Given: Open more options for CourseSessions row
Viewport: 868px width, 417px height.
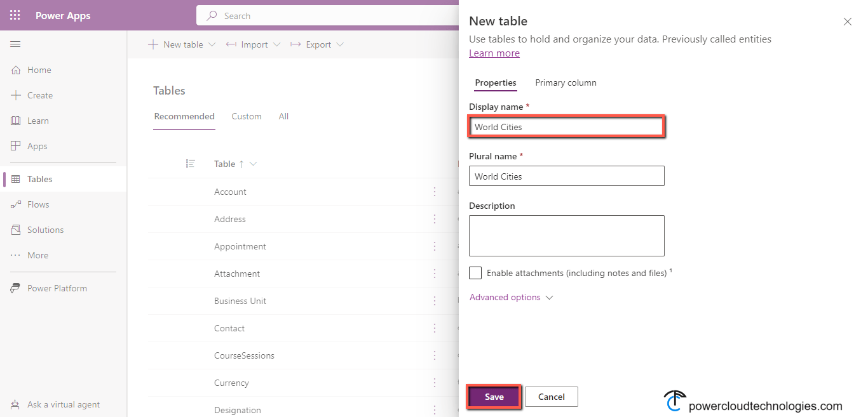Looking at the screenshot, I should [435, 355].
